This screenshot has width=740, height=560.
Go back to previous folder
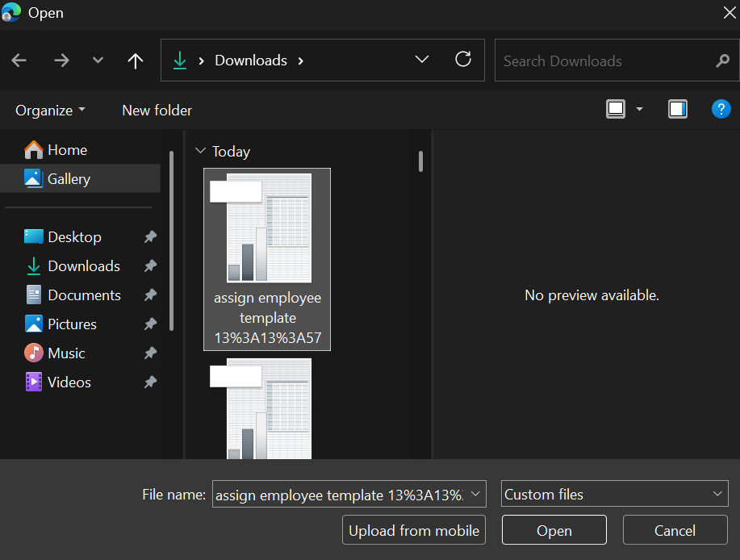[x=19, y=61]
